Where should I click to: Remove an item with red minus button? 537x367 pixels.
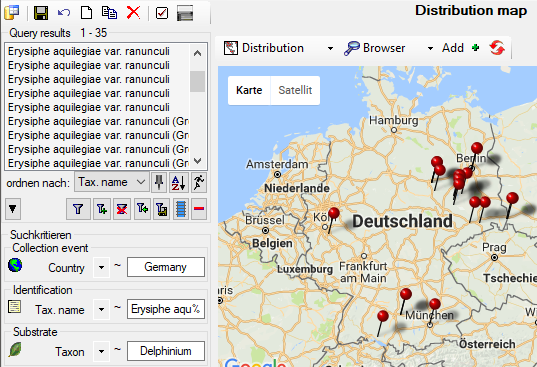199,208
